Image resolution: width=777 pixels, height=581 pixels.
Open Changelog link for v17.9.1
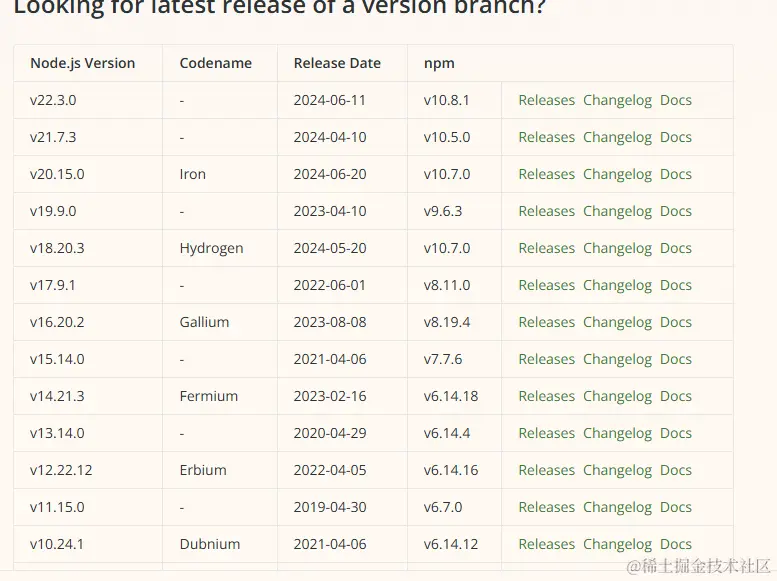click(617, 286)
